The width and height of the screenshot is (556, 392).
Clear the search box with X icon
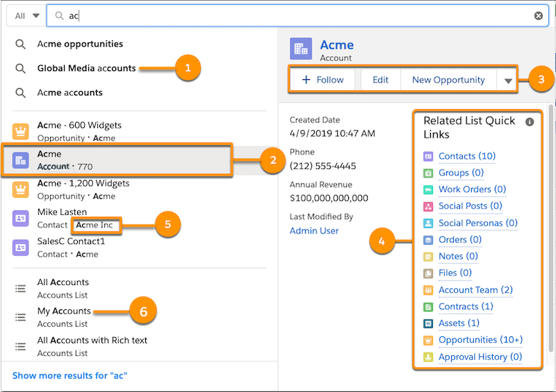pyautogui.click(x=538, y=15)
